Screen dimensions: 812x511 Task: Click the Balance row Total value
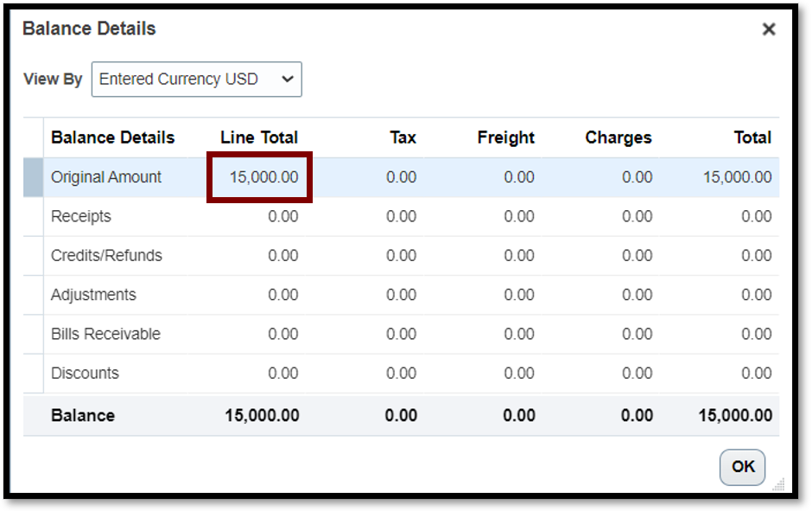tap(735, 416)
